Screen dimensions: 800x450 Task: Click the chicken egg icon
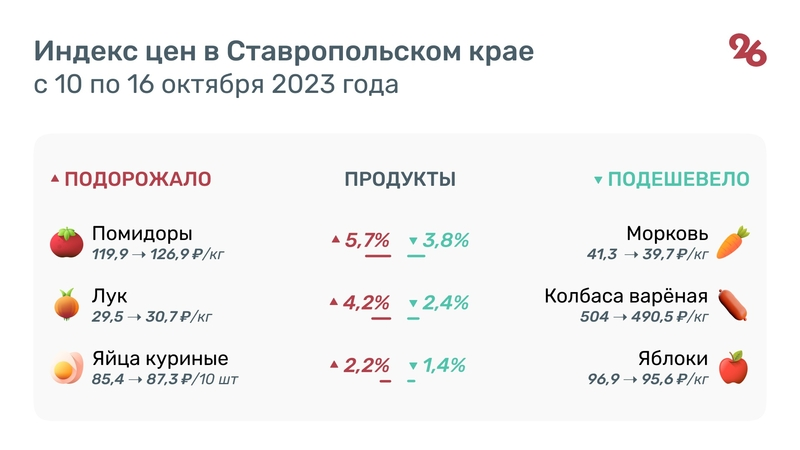pos(67,368)
